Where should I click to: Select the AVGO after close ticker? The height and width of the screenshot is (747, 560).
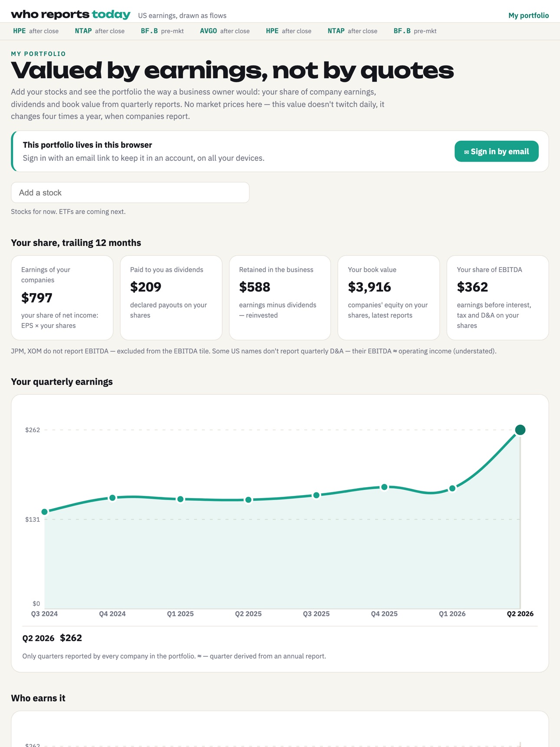(224, 31)
